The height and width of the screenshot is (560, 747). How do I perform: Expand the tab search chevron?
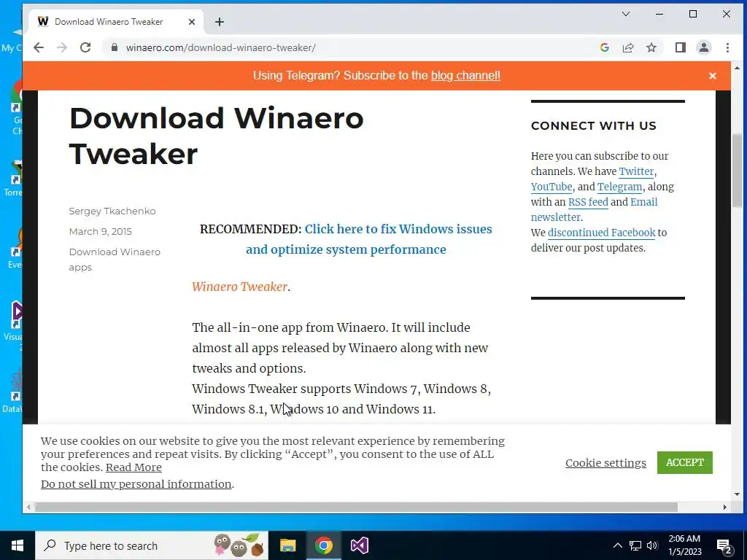pos(626,14)
